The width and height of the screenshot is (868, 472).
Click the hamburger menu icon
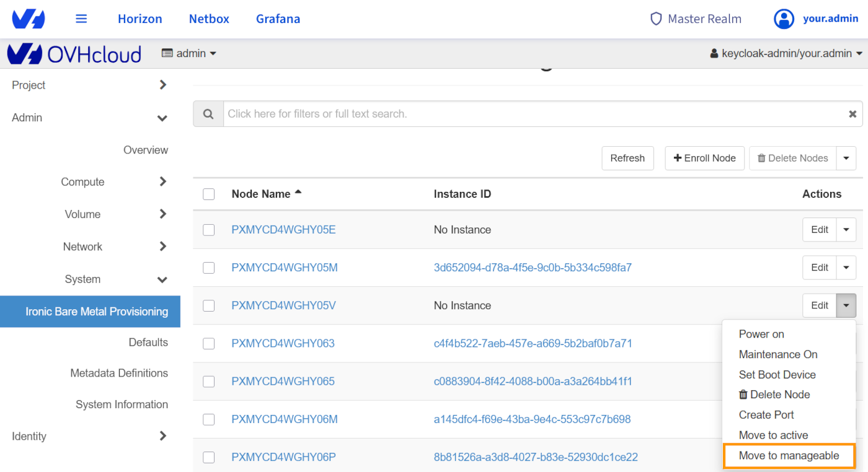tap(81, 19)
